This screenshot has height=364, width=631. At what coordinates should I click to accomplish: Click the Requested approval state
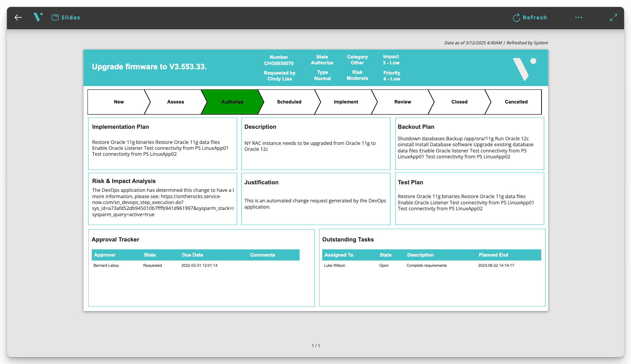click(x=153, y=265)
